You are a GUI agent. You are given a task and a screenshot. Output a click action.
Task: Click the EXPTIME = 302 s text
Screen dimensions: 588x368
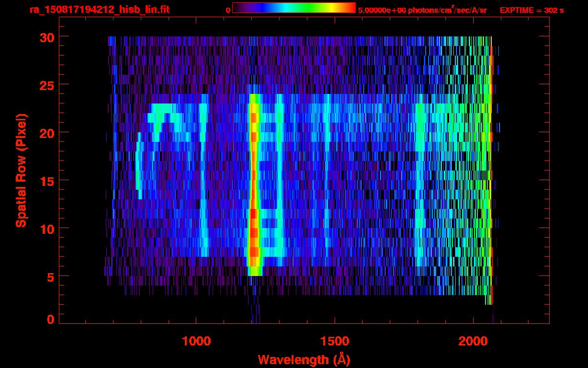[x=531, y=10]
